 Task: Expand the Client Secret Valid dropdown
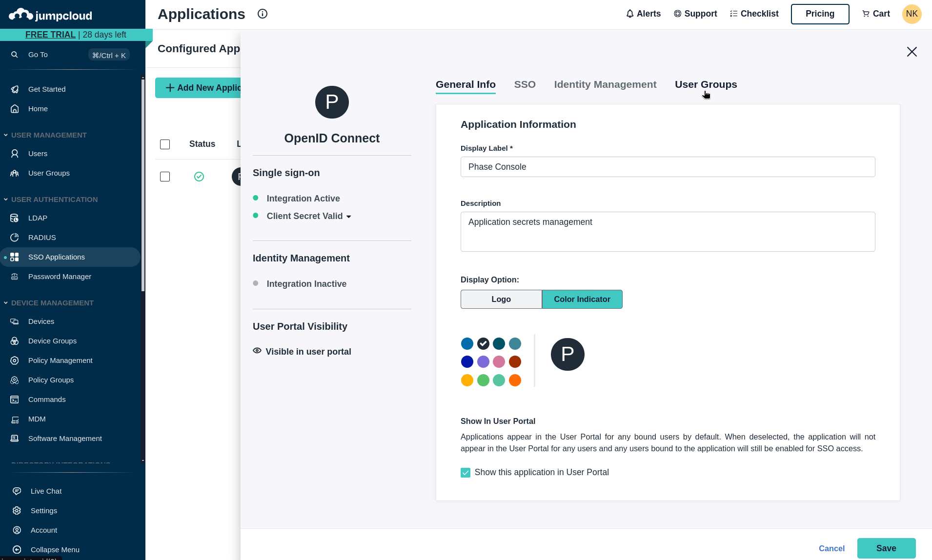tap(348, 216)
